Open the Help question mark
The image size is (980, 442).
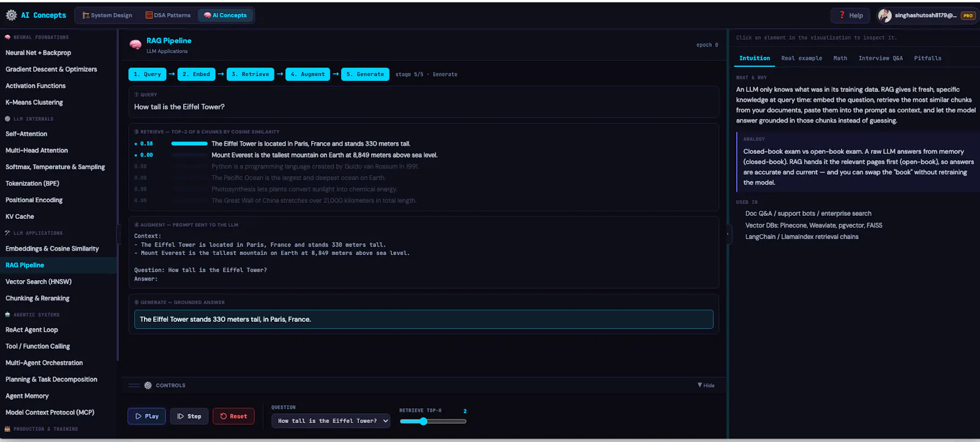[842, 15]
